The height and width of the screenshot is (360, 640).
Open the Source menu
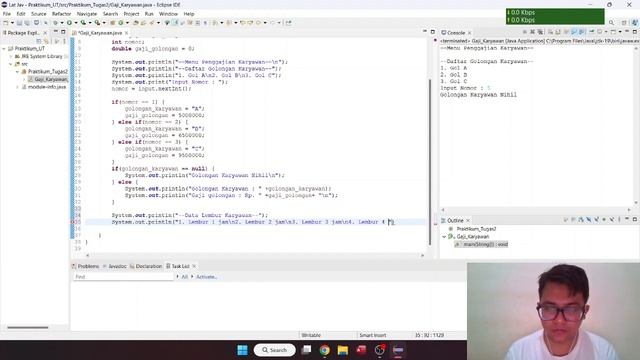coord(39,14)
